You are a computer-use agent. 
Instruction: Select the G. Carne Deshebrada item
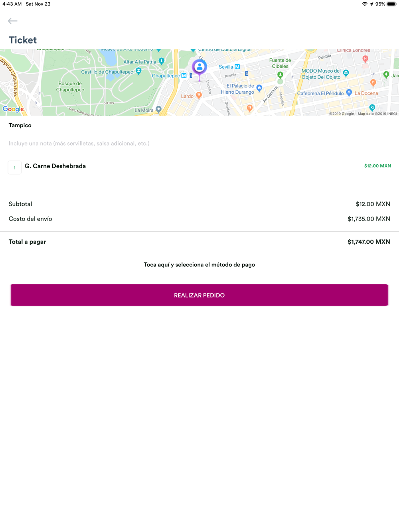point(55,166)
